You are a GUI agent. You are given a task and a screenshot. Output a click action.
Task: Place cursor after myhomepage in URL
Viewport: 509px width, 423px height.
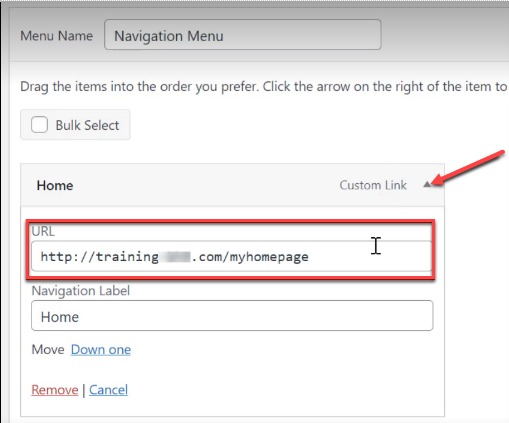pyautogui.click(x=310, y=257)
